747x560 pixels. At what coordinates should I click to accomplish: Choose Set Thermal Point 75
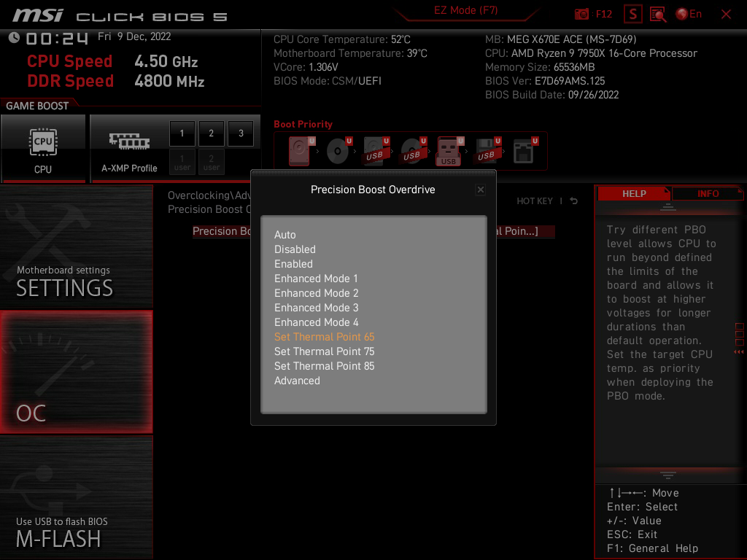click(325, 351)
